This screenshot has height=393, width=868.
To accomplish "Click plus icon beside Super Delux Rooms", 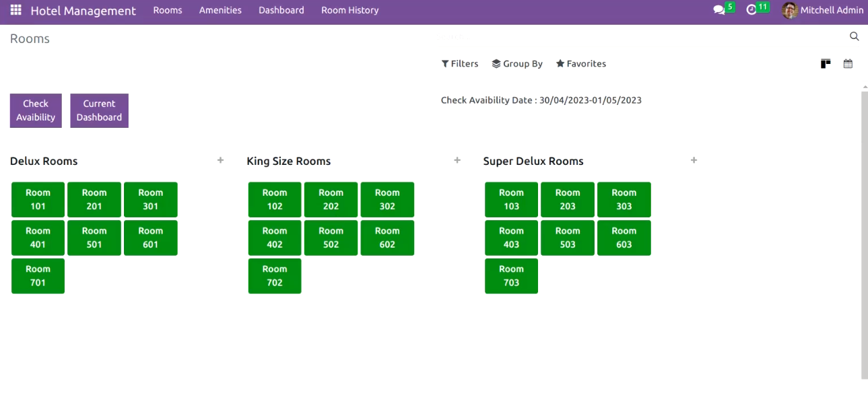I will tap(694, 160).
